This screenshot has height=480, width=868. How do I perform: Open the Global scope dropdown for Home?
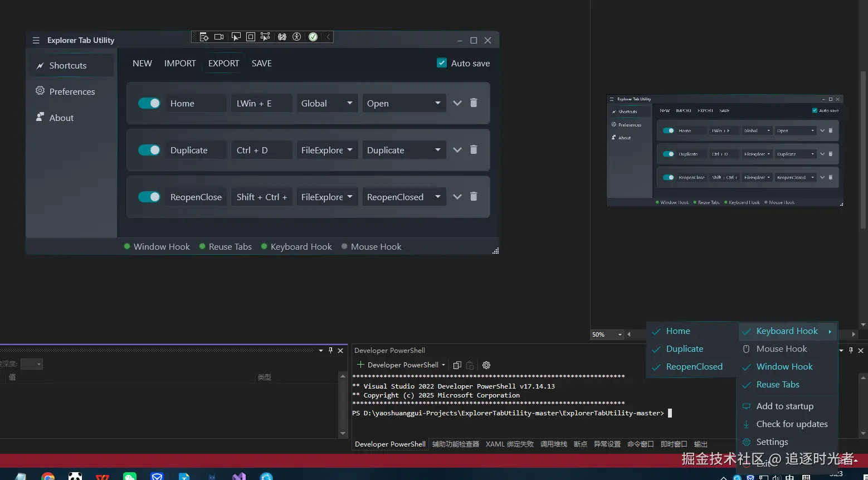327,103
